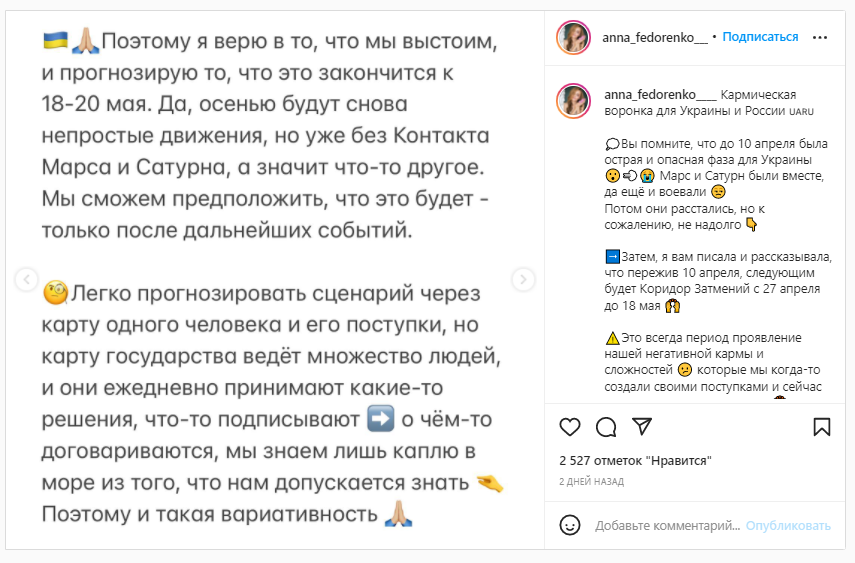Click the Добавьте комментарий input field
855x563 pixels.
pos(668,525)
